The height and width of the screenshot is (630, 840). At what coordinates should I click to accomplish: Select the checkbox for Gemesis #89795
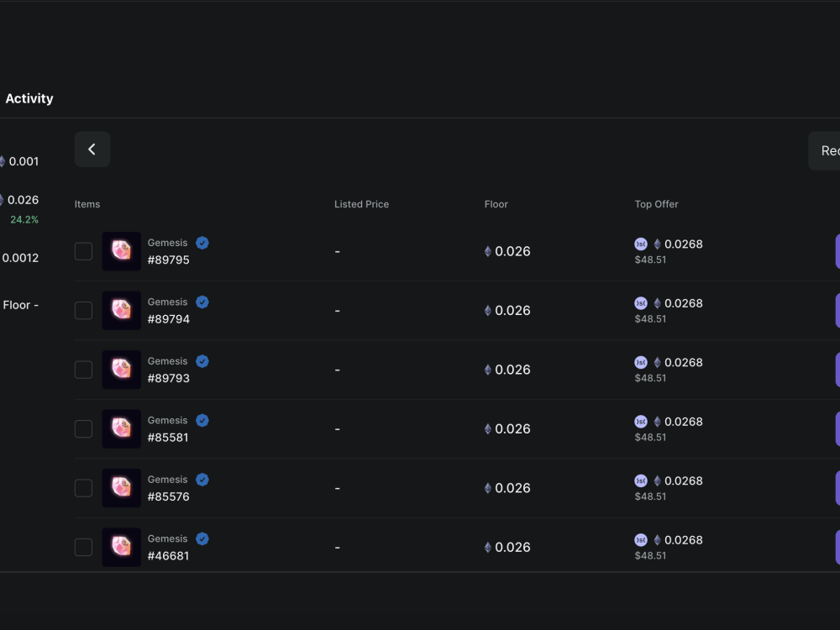coord(83,250)
